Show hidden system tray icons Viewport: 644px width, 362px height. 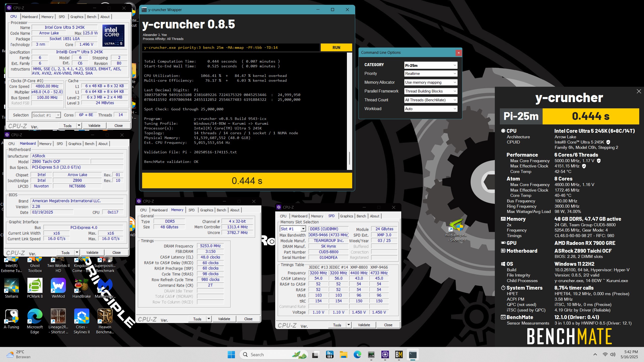(x=595, y=354)
